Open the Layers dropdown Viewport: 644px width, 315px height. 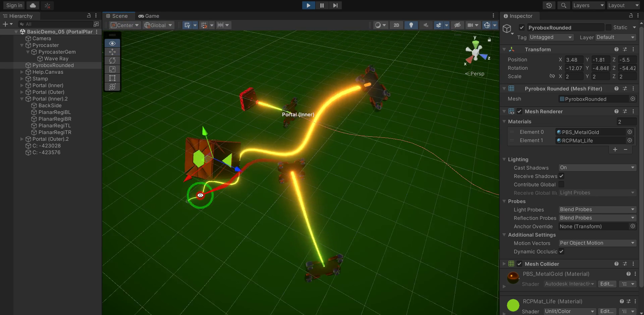coord(588,5)
